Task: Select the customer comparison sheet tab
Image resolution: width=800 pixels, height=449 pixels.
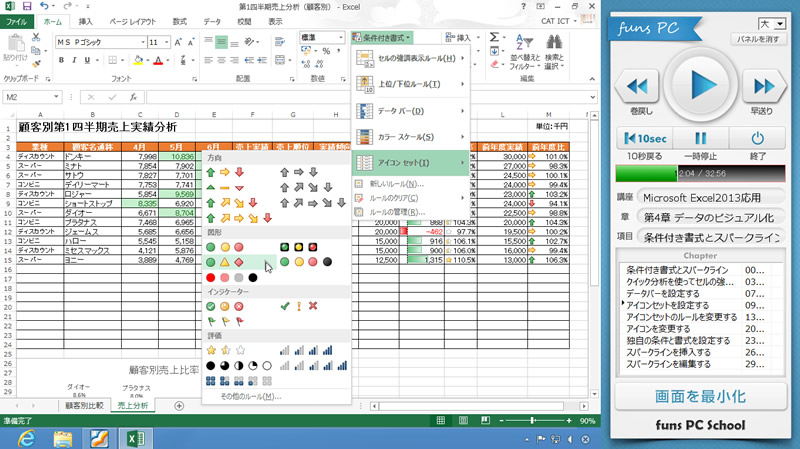Action: coord(84,406)
